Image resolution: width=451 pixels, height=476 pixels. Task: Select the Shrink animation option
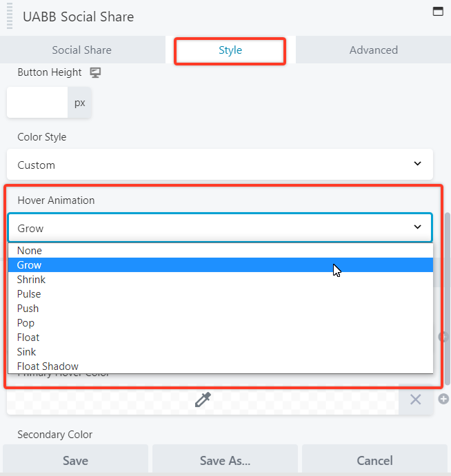coord(32,280)
